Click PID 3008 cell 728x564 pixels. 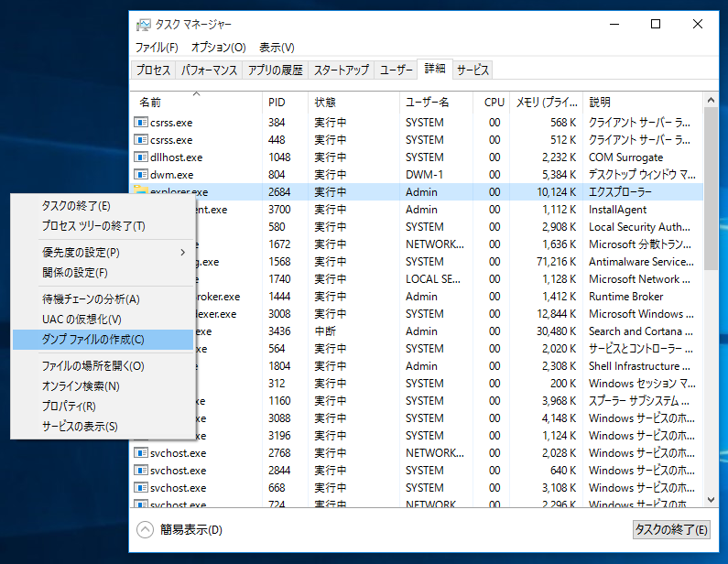coord(279,314)
